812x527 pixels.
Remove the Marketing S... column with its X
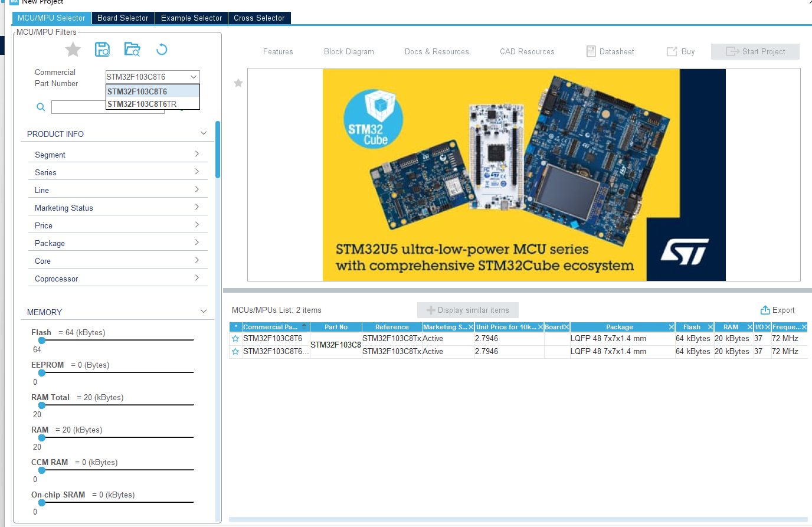click(x=471, y=327)
